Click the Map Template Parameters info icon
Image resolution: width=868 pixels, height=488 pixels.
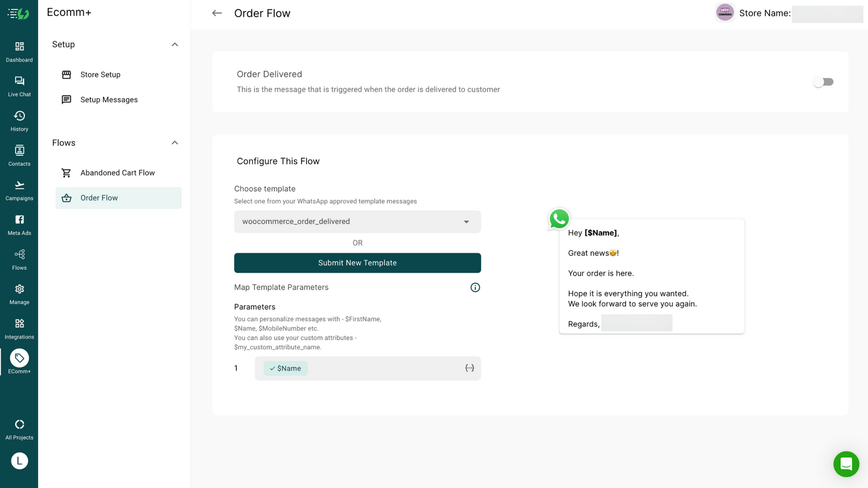(475, 287)
